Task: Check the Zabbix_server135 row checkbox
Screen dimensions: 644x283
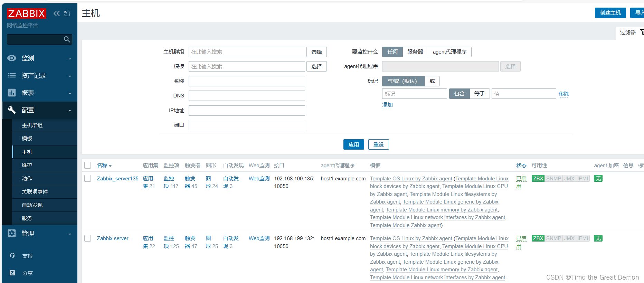Action: click(88, 178)
